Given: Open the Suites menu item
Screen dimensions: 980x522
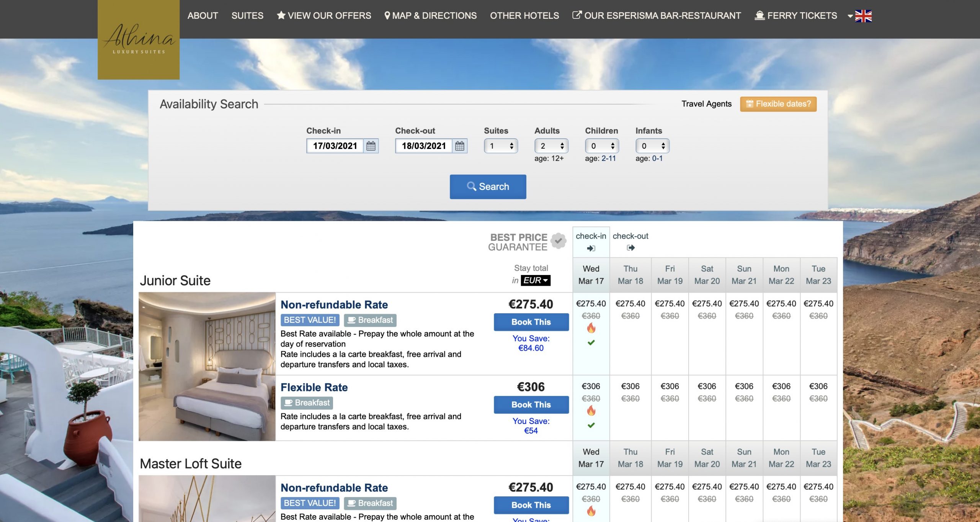Looking at the screenshot, I should click(247, 16).
